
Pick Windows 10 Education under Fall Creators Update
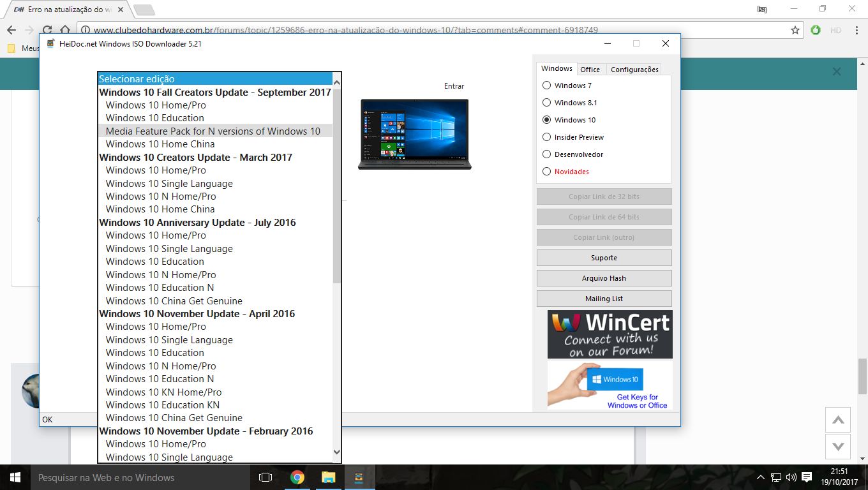(215, 118)
